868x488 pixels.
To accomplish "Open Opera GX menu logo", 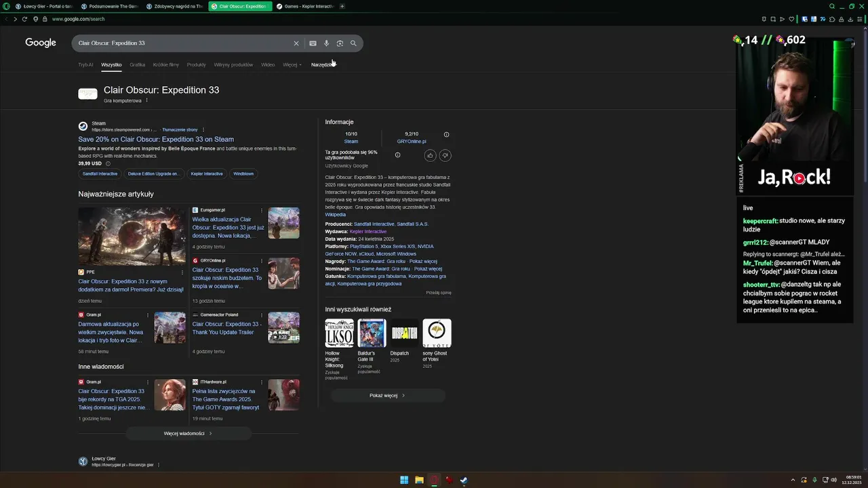I will pos(7,6).
